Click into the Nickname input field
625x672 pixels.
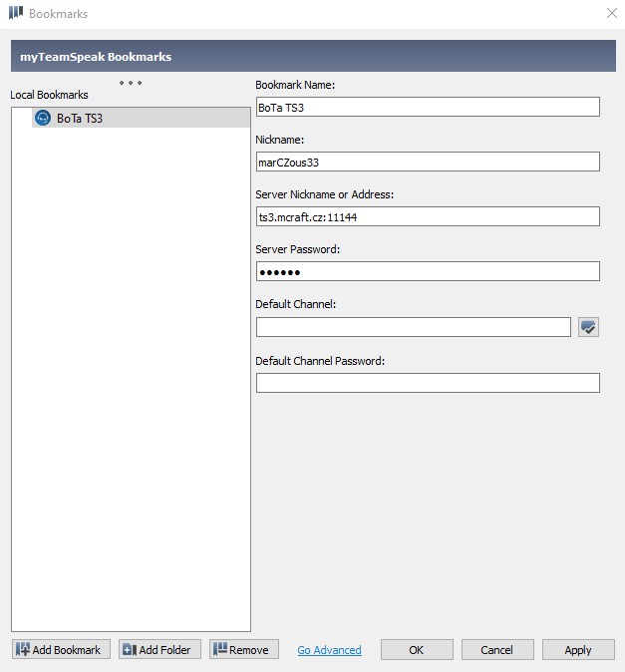pos(428,162)
